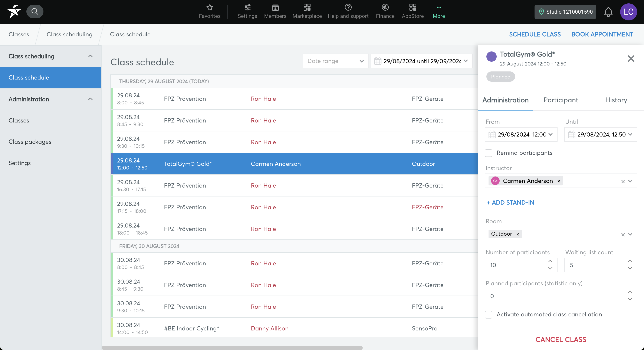Viewport: 644px width, 350px height.
Task: Open Favorites star icon
Action: (210, 7)
